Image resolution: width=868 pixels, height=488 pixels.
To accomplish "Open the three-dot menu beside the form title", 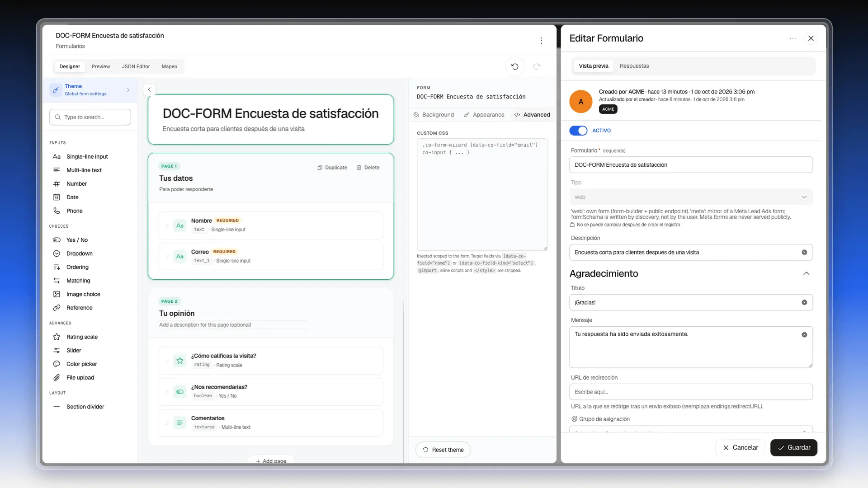I will 541,41.
